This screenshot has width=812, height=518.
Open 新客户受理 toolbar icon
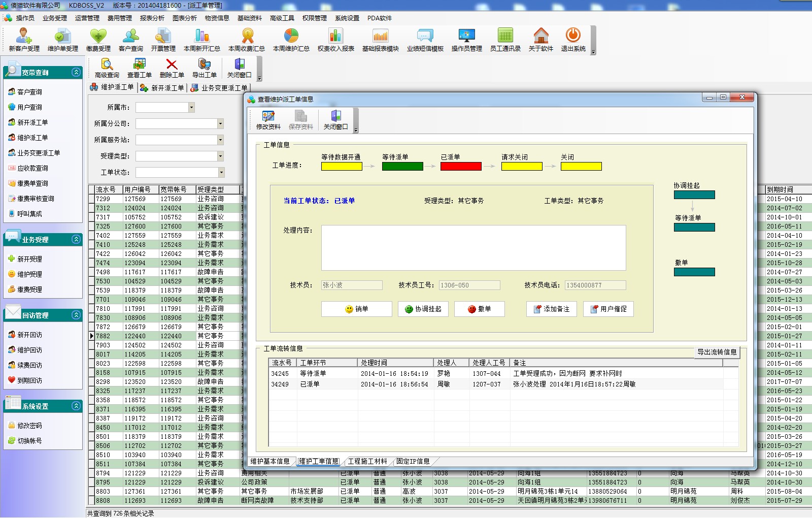(24, 40)
